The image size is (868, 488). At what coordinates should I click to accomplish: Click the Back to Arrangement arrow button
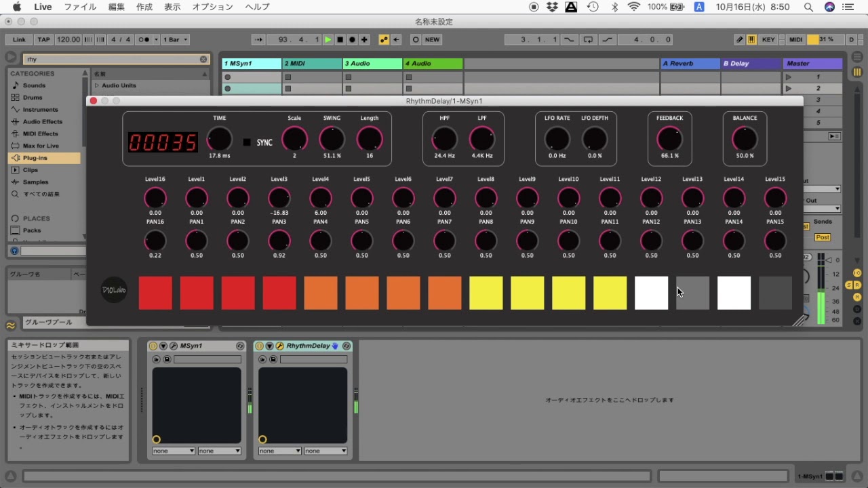point(397,39)
